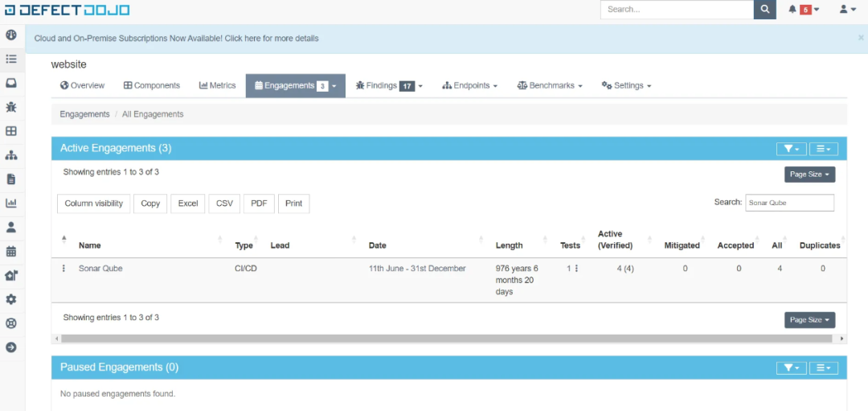Click the '11th June - 31st December' date cell
This screenshot has width=868, height=411.
tap(417, 269)
